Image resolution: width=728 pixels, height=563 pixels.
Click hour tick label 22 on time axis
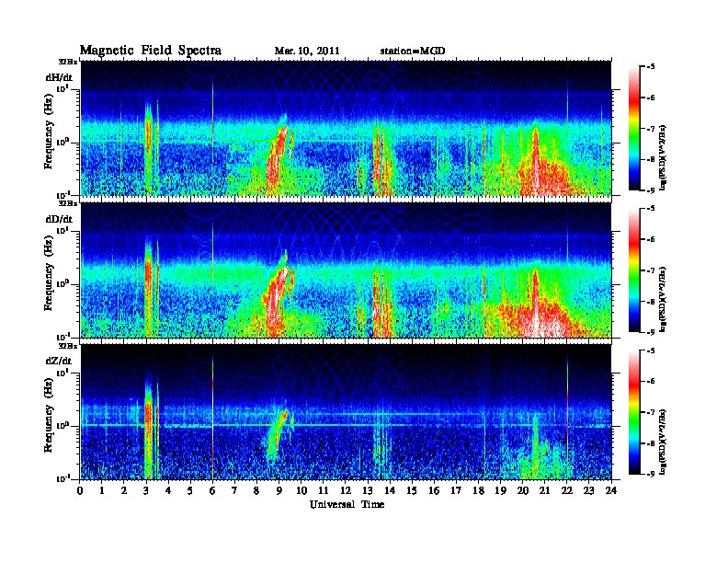click(x=567, y=491)
